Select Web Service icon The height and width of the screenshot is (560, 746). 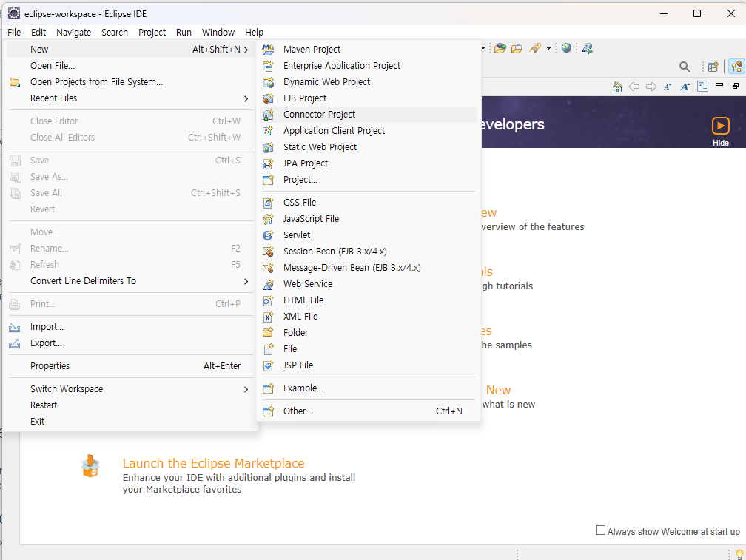point(269,284)
